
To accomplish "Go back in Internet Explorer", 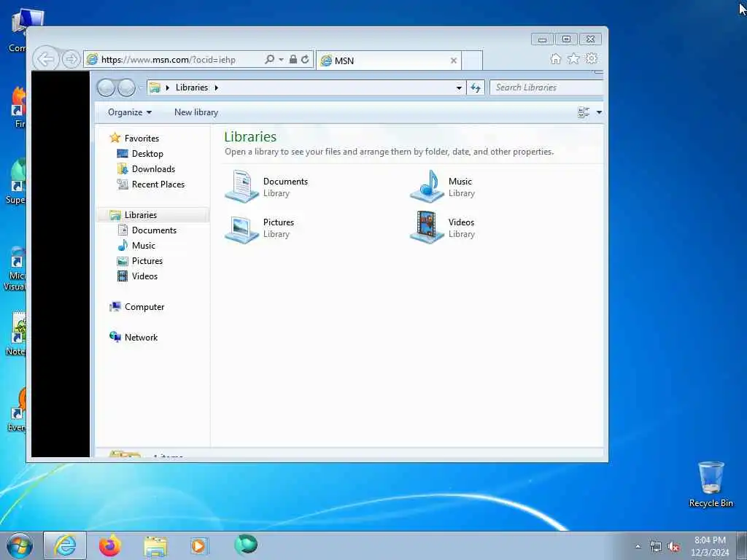I will pyautogui.click(x=46, y=60).
